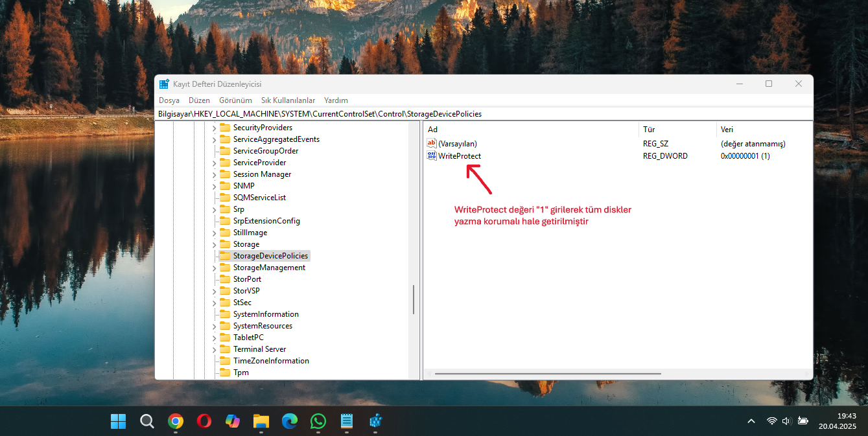
Task: Open Opera browser from the taskbar
Action: click(x=204, y=422)
